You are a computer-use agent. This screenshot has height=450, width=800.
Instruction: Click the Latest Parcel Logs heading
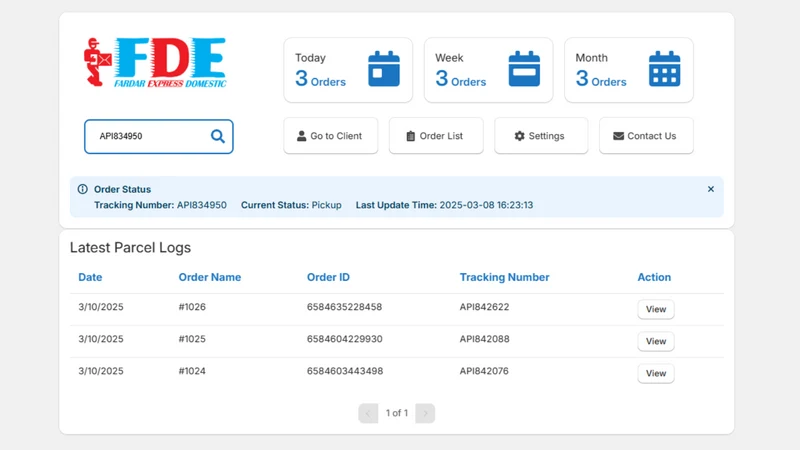pos(130,247)
